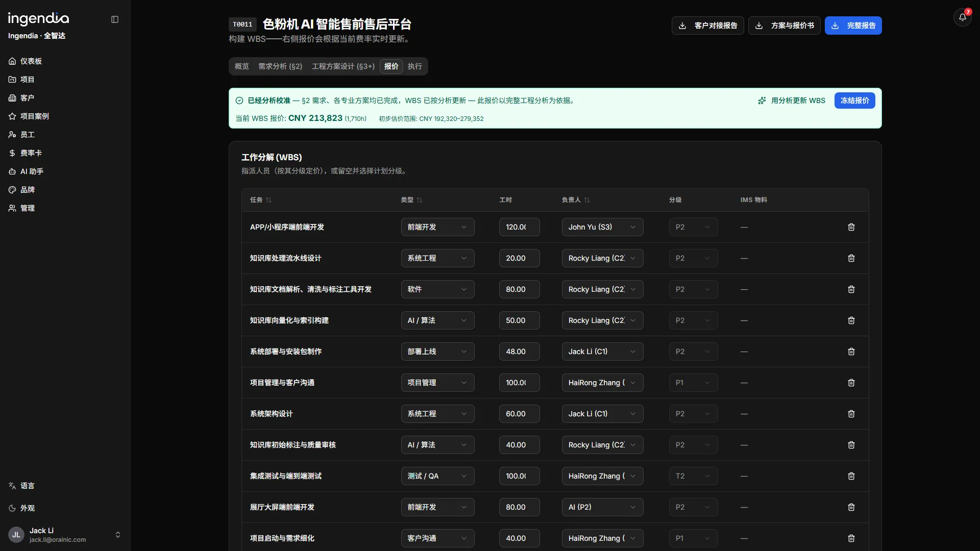980x551 pixels.
Task: Download 客户对接报告
Action: click(x=707, y=26)
